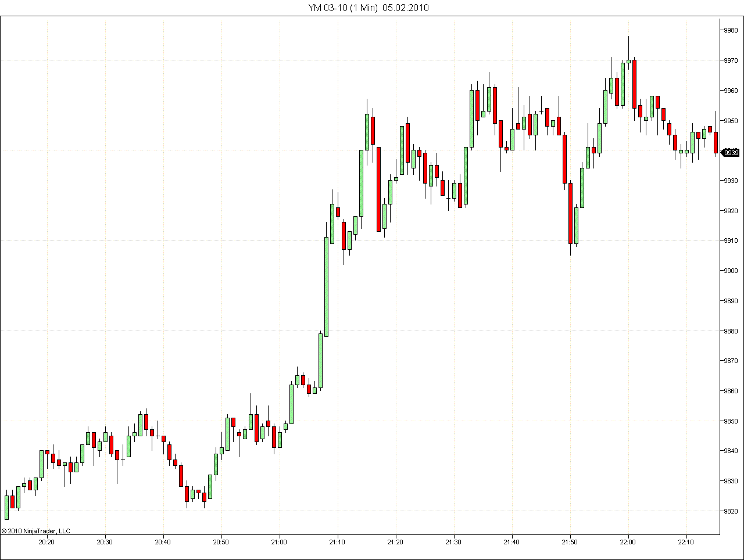Select the current price marker 9939
The width and height of the screenshot is (744, 560).
click(729, 153)
